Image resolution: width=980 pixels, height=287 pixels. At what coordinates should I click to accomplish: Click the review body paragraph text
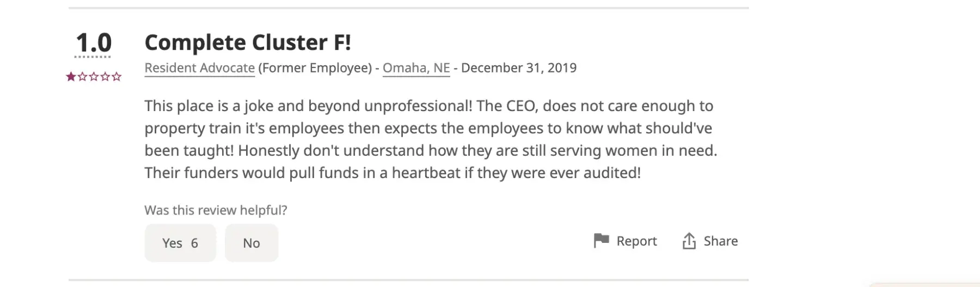point(430,139)
